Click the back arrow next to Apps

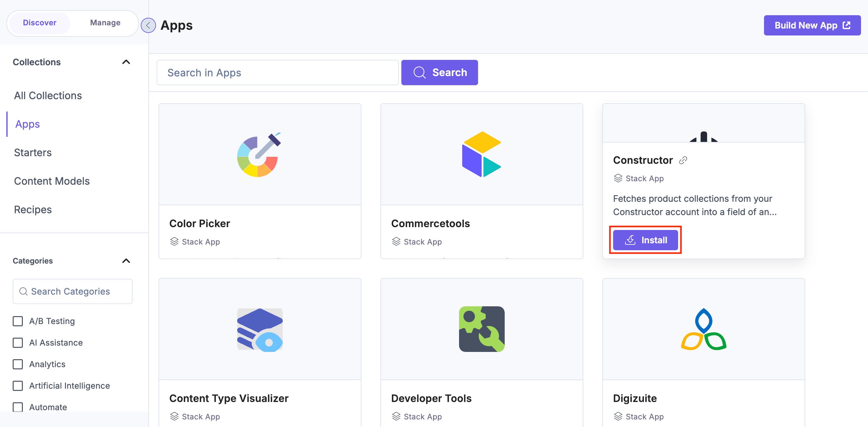[x=148, y=25]
